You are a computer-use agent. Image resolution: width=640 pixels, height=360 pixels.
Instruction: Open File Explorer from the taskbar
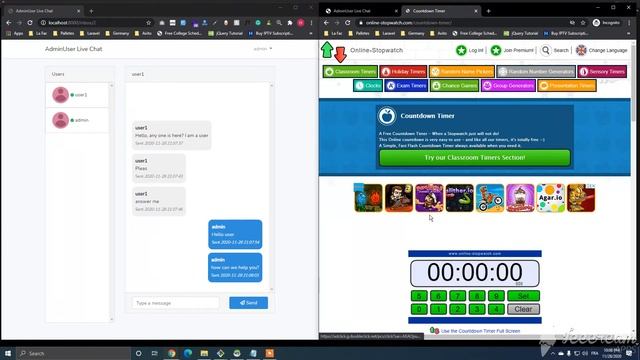[204, 353]
